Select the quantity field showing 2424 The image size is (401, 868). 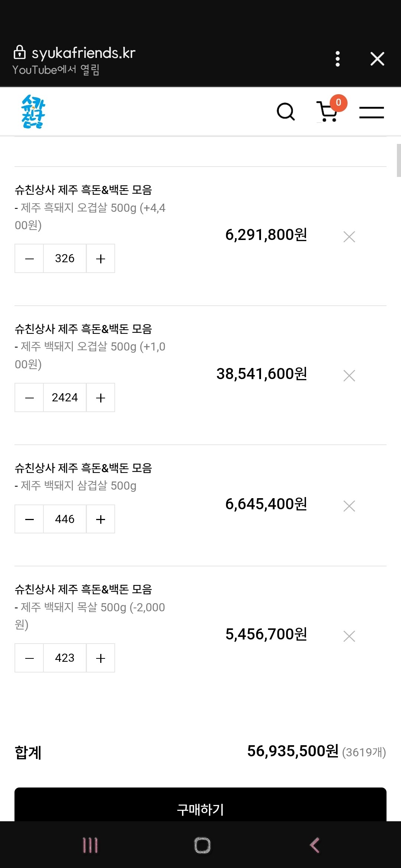pos(65,398)
